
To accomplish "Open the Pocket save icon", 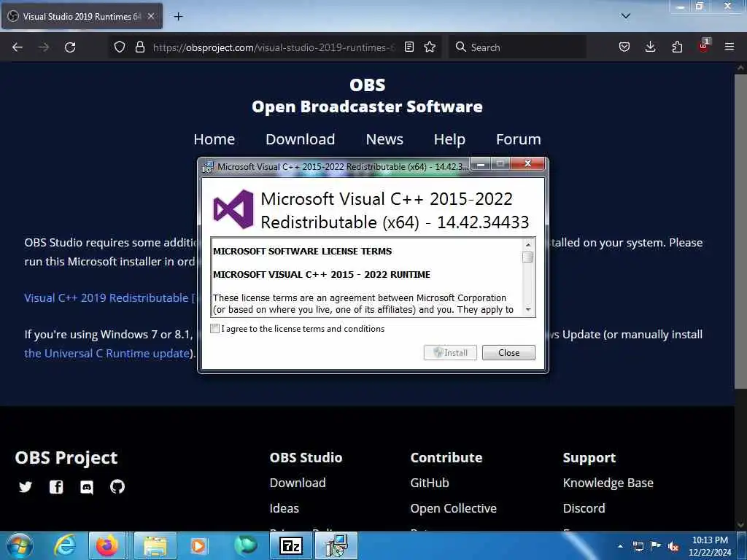I will [624, 47].
